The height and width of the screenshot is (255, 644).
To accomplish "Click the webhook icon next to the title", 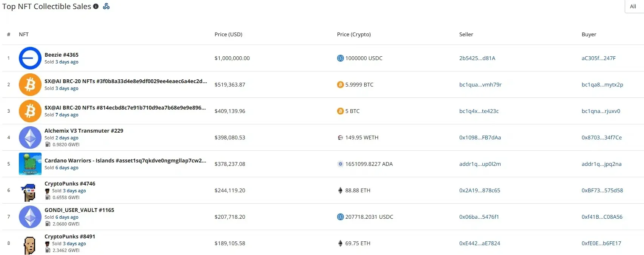I will pyautogui.click(x=106, y=6).
